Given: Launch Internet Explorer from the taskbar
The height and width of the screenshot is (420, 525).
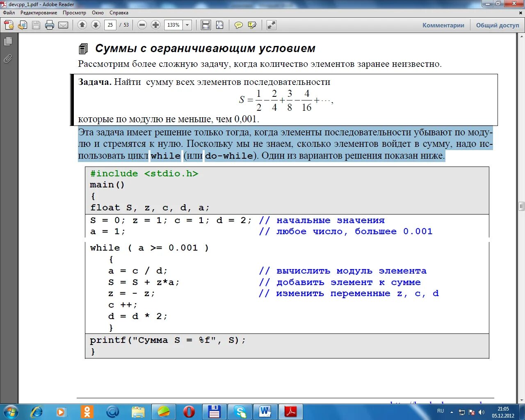Looking at the screenshot, I should (x=37, y=411).
